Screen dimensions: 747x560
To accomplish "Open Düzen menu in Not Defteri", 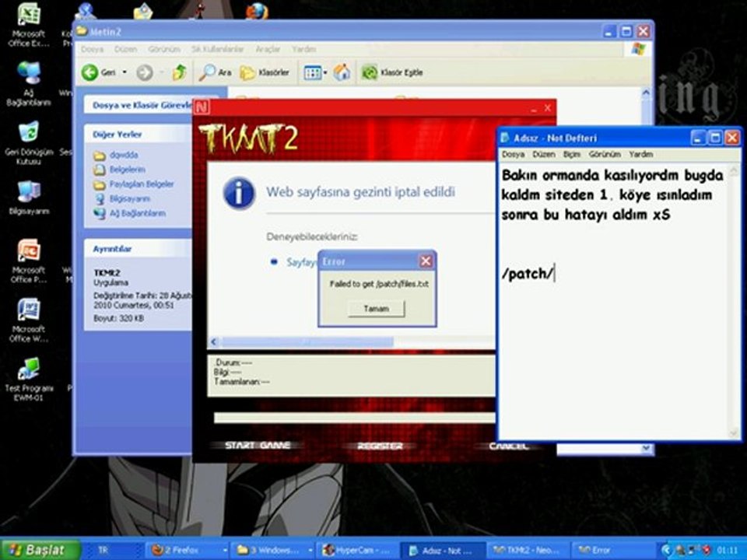I will click(544, 154).
